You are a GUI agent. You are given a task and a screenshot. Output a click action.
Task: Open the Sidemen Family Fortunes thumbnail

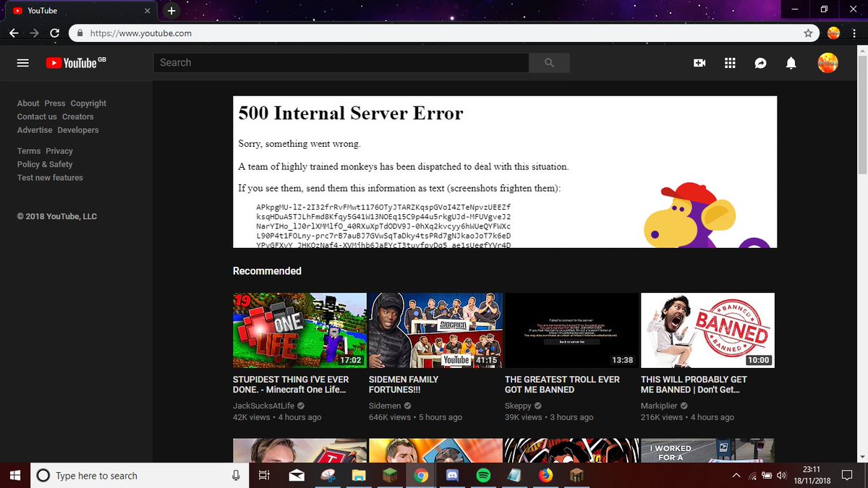(x=435, y=330)
